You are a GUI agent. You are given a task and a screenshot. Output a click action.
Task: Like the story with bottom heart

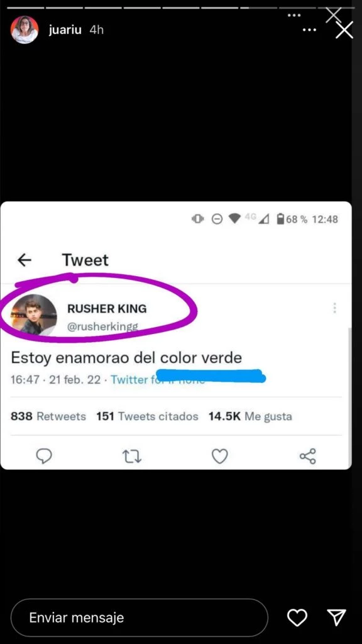coord(297,618)
